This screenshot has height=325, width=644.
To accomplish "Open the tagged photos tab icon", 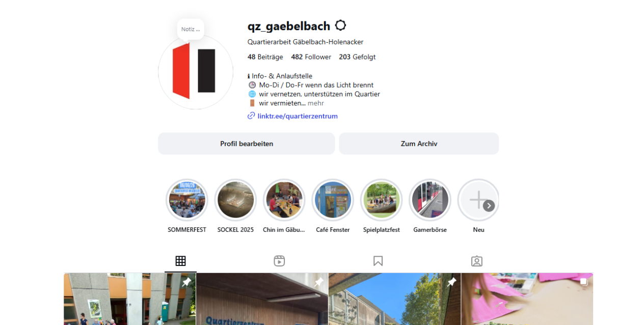I will 477,261.
